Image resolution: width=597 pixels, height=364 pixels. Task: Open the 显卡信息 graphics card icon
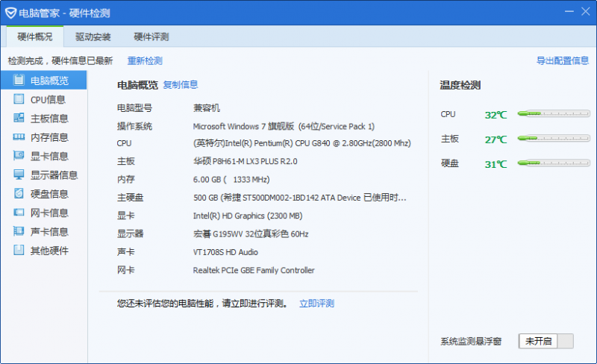click(18, 155)
